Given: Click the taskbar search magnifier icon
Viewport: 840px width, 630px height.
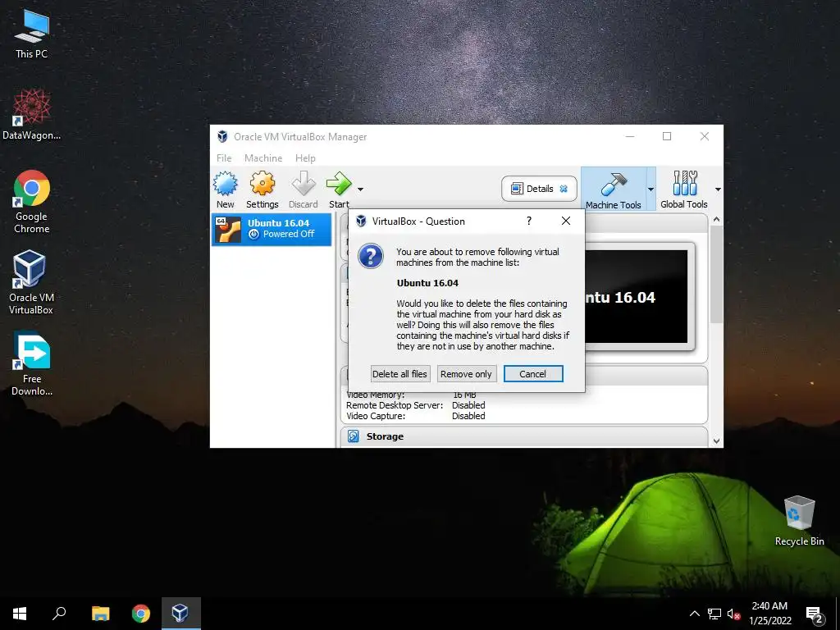Looking at the screenshot, I should click(x=59, y=614).
